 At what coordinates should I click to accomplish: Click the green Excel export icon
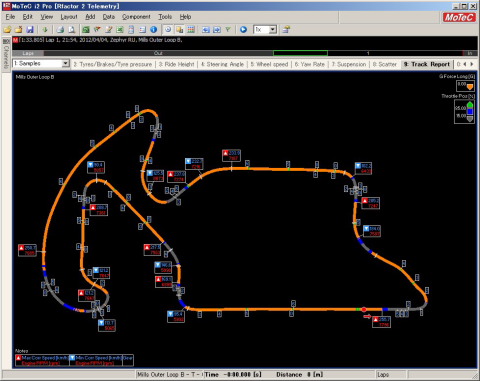tap(120, 30)
